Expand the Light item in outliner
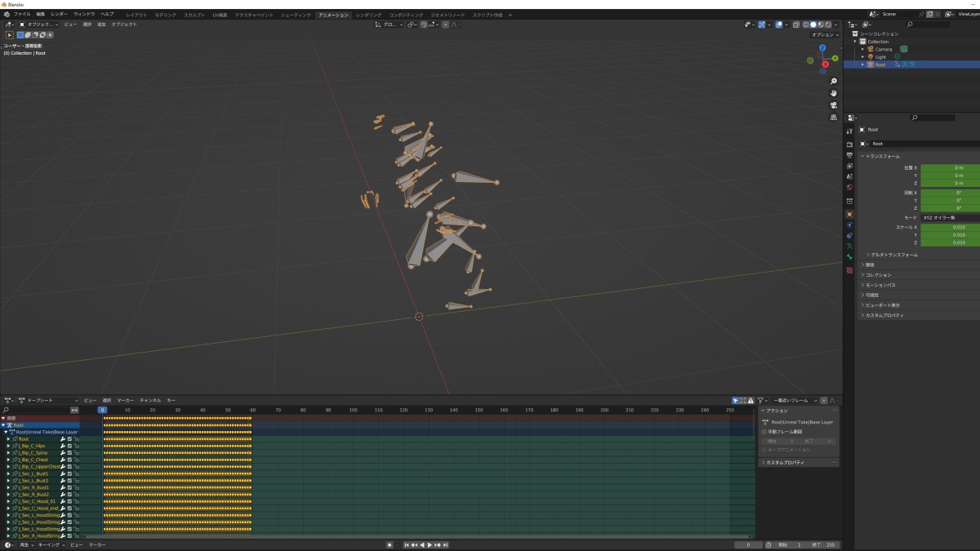The height and width of the screenshot is (551, 980). (x=862, y=57)
